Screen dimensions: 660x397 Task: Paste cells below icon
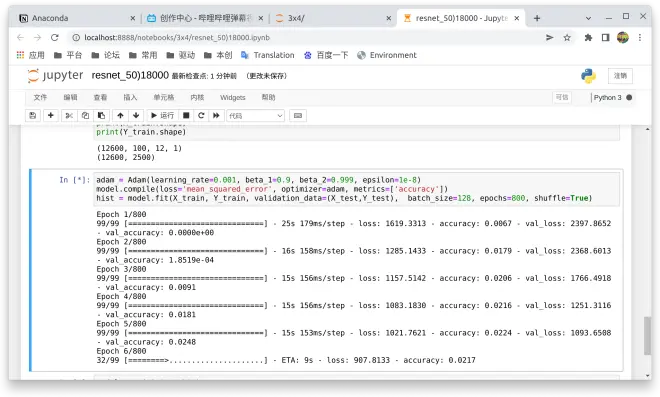[x=101, y=115]
